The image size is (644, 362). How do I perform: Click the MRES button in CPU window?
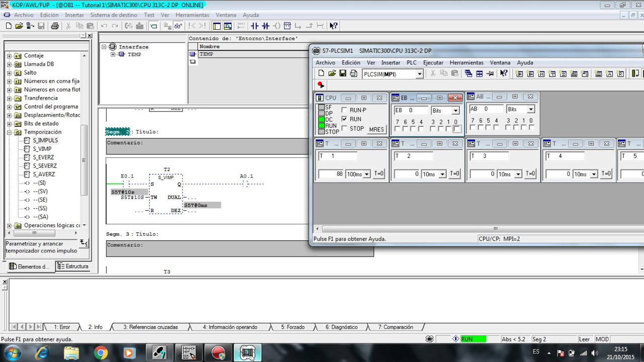click(376, 129)
